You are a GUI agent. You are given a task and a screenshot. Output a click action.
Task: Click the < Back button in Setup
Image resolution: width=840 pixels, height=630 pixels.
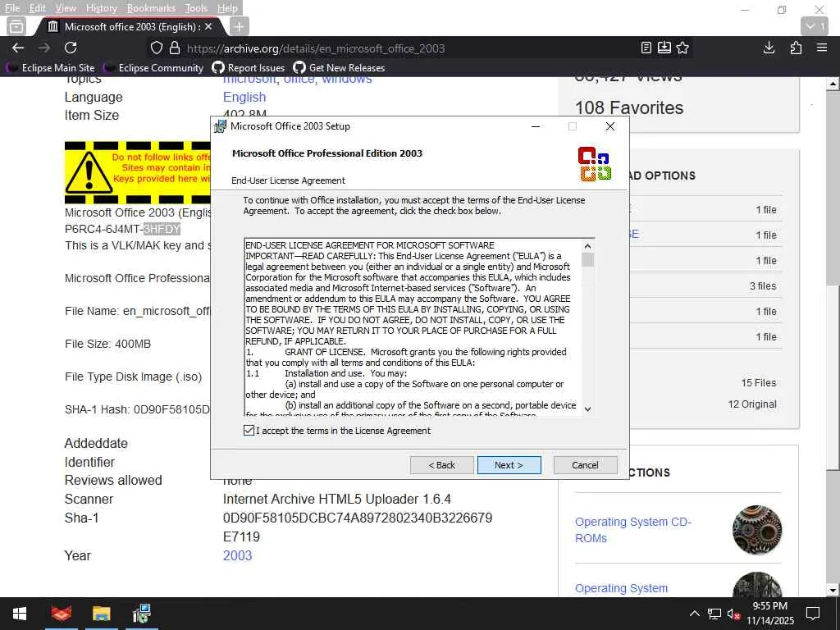442,465
